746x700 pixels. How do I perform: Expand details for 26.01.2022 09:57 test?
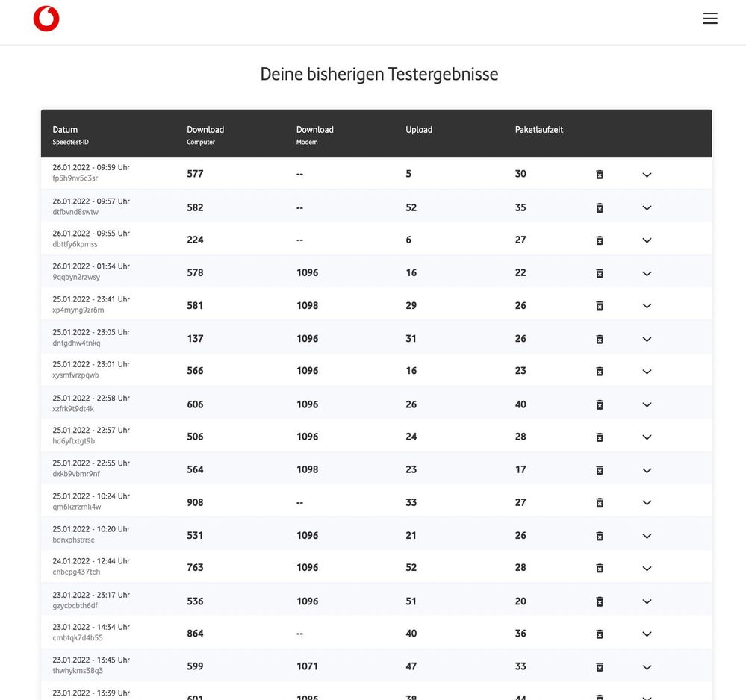click(x=647, y=207)
